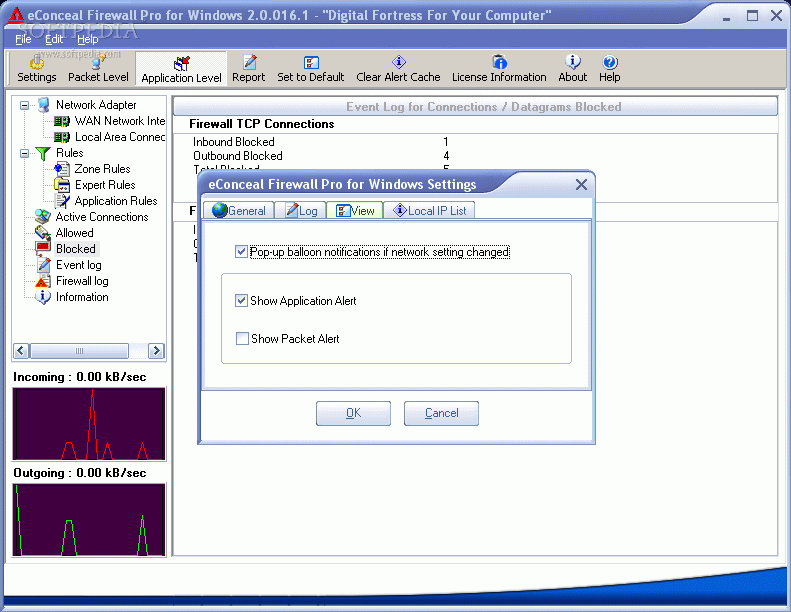Select the Blocked list icon
Screen dimensions: 791x612
43,249
